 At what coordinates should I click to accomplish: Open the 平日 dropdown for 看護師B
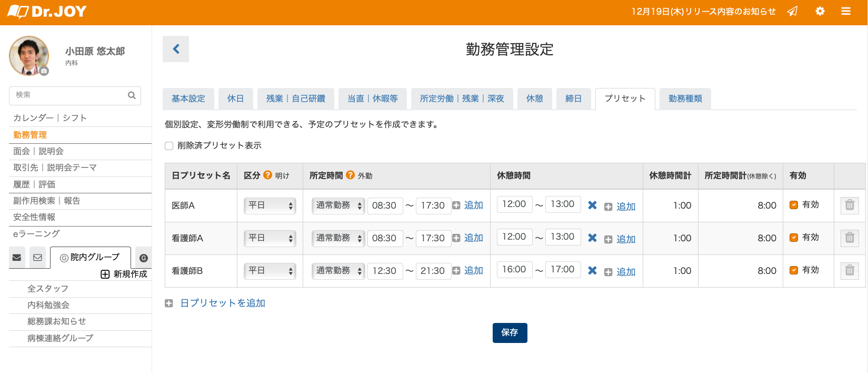coord(270,271)
